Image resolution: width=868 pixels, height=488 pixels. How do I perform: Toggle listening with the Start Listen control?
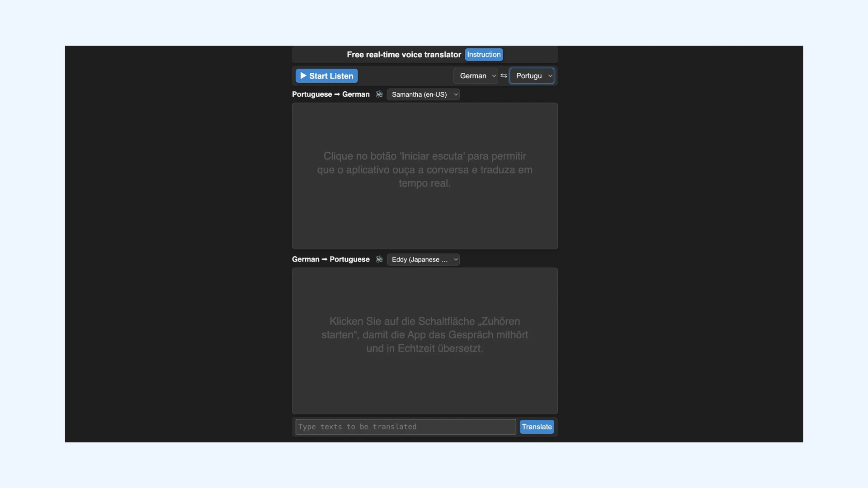pos(326,75)
